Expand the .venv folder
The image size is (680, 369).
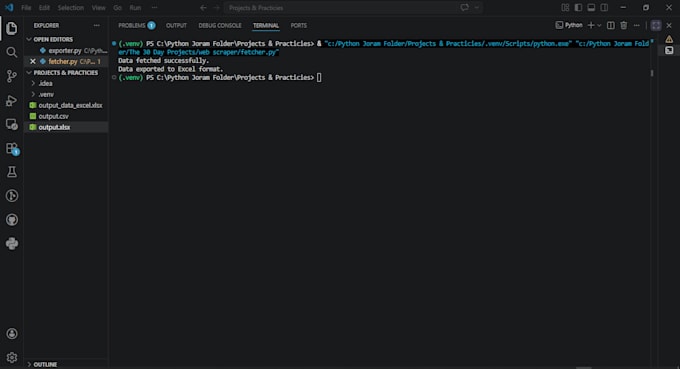[33, 94]
